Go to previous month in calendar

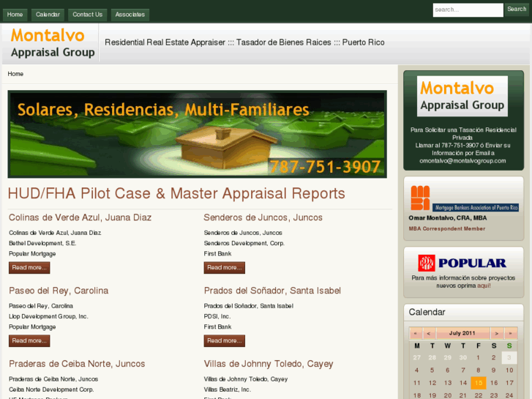[x=429, y=333]
